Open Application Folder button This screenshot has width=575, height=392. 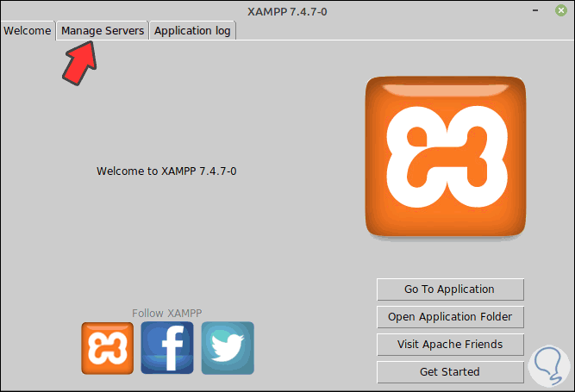[x=450, y=317]
